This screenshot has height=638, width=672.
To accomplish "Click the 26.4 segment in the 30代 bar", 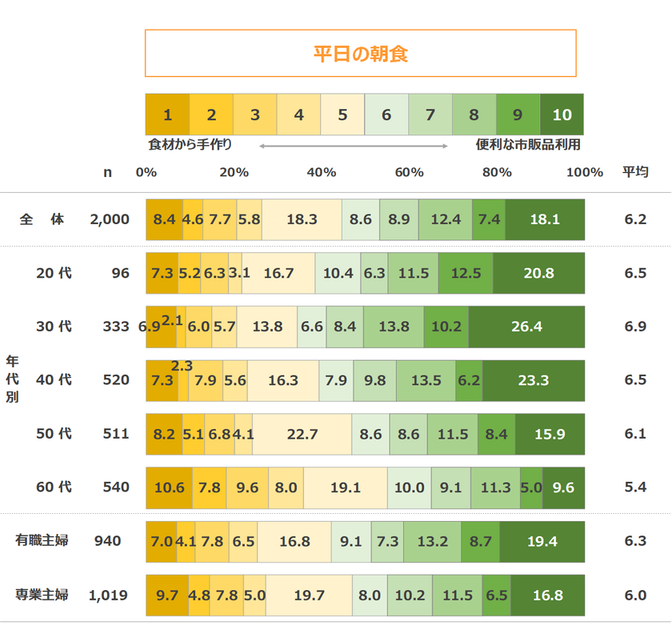I will (x=526, y=327).
